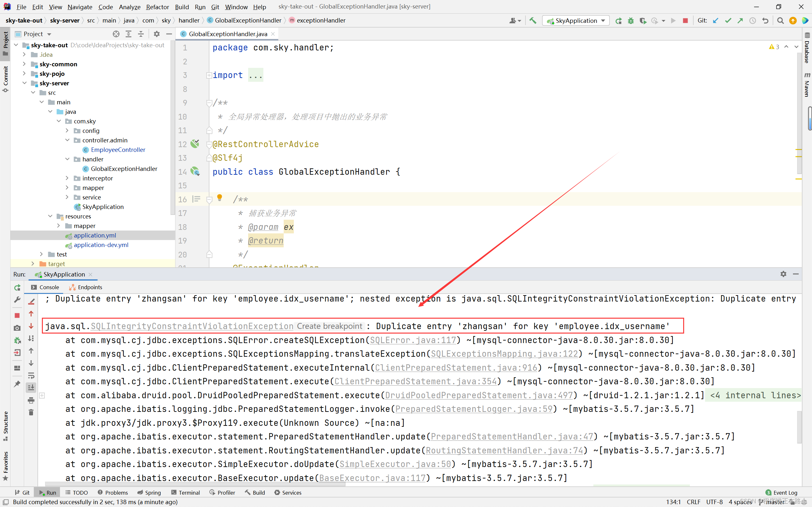Expand the sky-common module

coord(24,64)
